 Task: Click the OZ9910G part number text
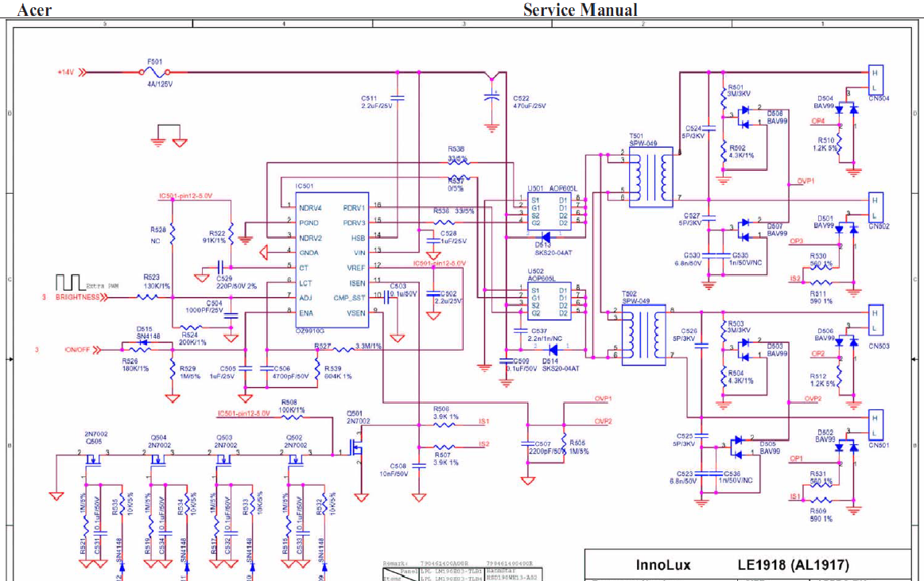click(310, 331)
